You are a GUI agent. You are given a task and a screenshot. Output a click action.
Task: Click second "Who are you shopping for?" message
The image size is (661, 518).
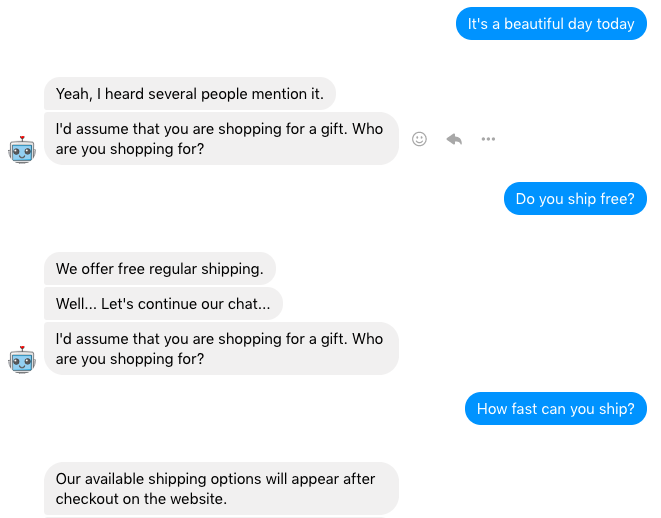coord(221,349)
